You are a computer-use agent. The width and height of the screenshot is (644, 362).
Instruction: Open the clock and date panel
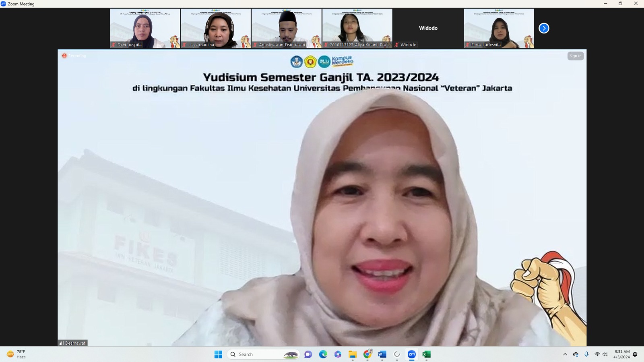point(621,354)
